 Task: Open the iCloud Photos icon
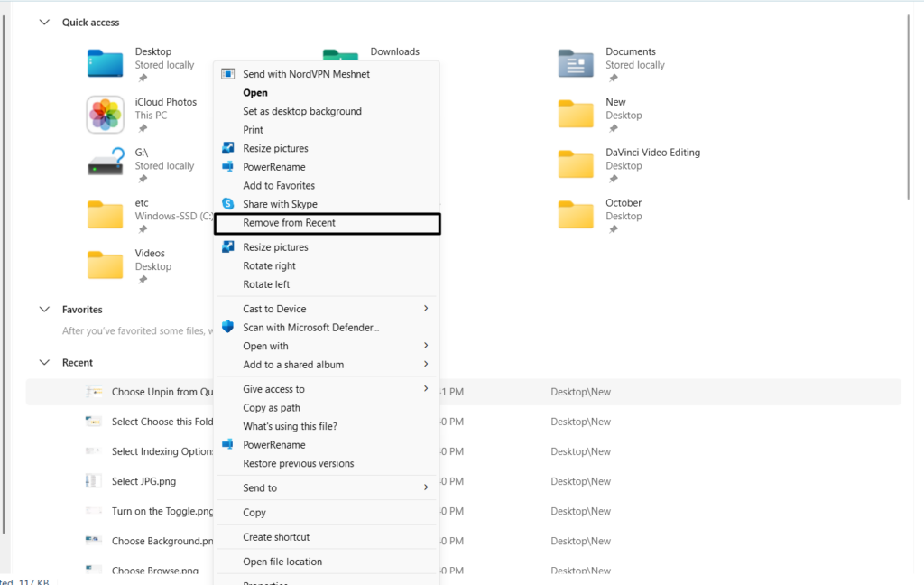point(106,115)
